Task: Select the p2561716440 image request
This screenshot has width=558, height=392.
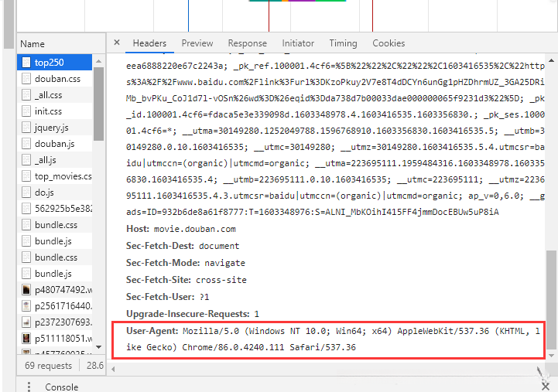Action: [54, 306]
